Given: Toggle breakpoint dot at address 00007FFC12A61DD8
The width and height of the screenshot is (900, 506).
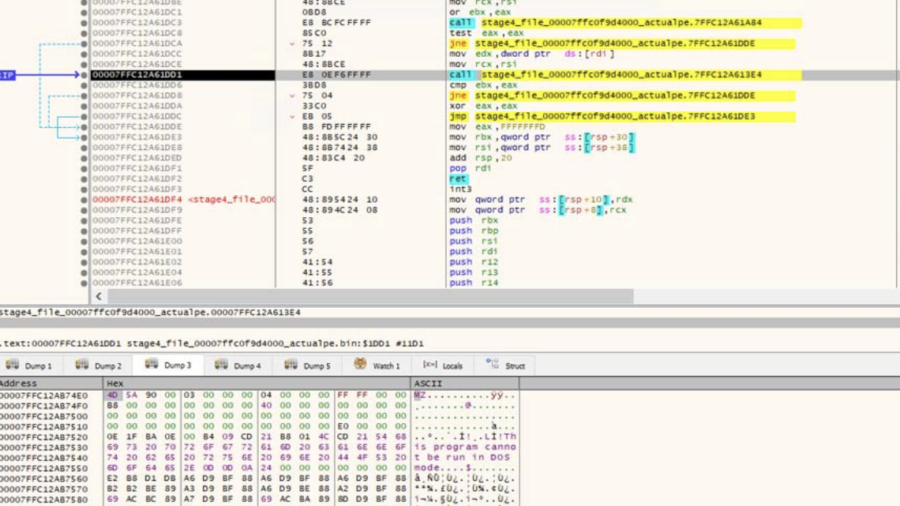Looking at the screenshot, I should point(84,96).
